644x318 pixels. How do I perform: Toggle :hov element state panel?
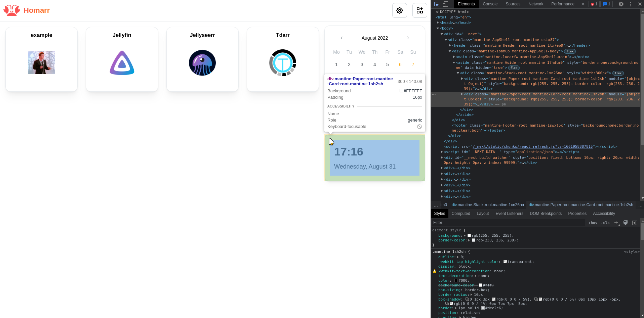(x=593, y=223)
